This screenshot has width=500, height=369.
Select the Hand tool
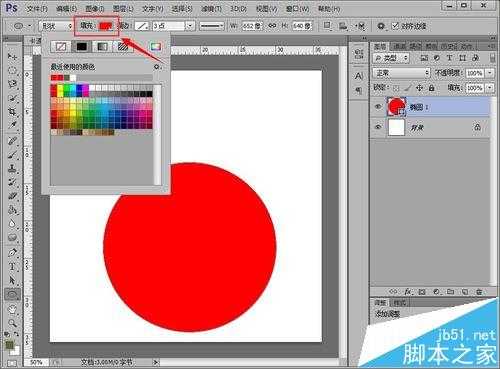[x=12, y=309]
